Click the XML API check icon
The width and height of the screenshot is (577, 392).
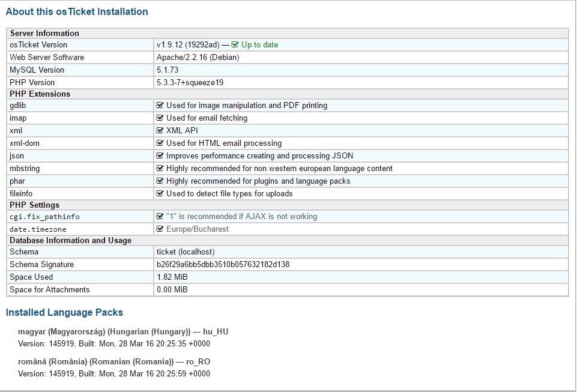tap(160, 130)
